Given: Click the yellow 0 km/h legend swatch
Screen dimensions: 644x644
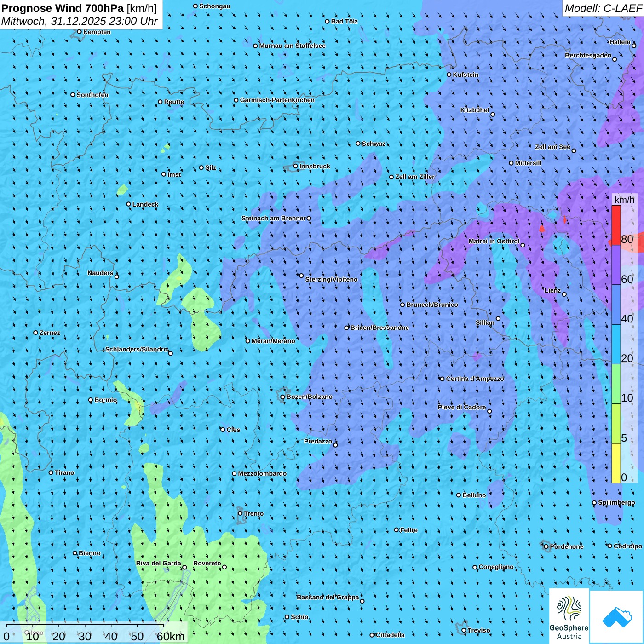Looking at the screenshot, I should (616, 463).
